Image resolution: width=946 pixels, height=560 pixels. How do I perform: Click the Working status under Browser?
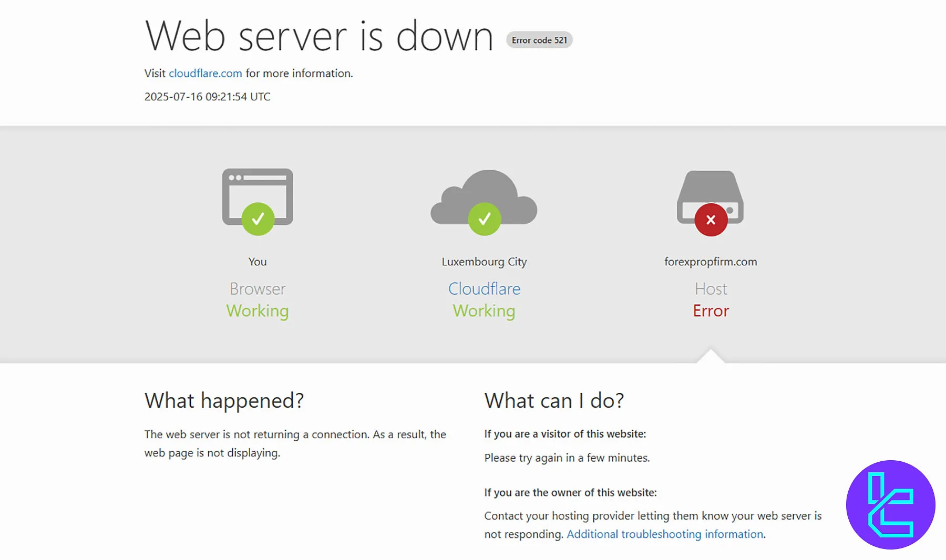coord(258,311)
